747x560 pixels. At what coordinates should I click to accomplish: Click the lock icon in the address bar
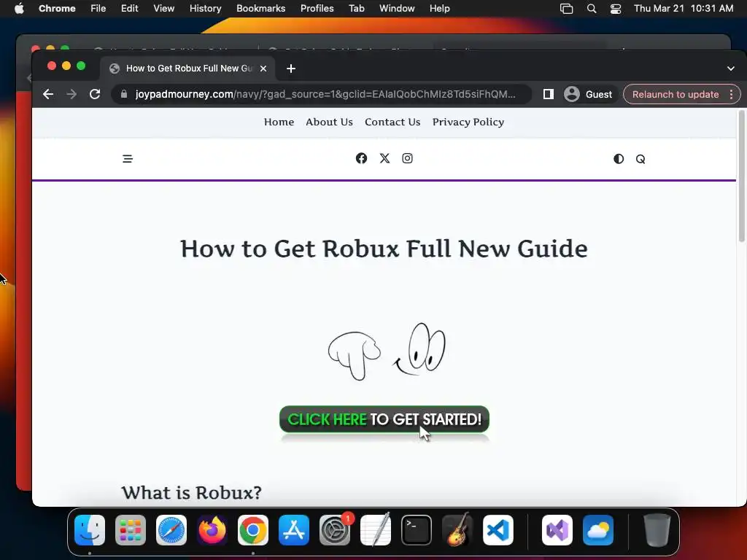pos(124,94)
